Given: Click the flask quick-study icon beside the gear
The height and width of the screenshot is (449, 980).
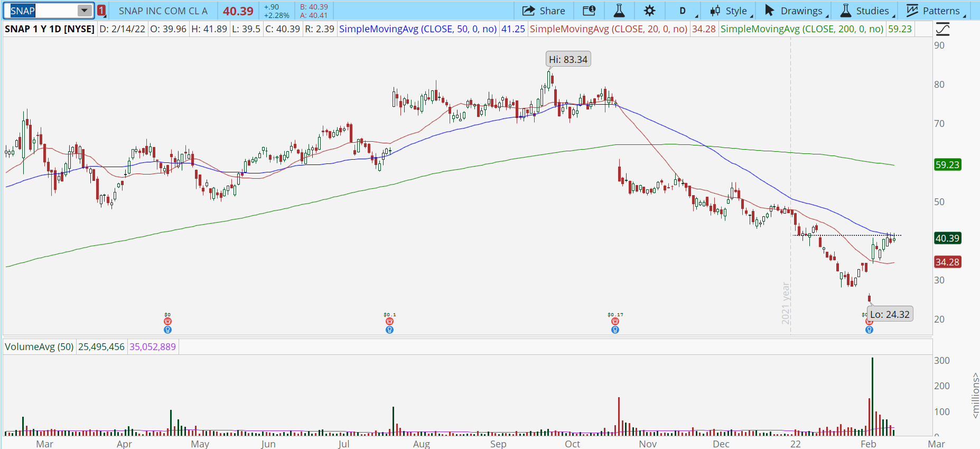Looking at the screenshot, I should [619, 11].
